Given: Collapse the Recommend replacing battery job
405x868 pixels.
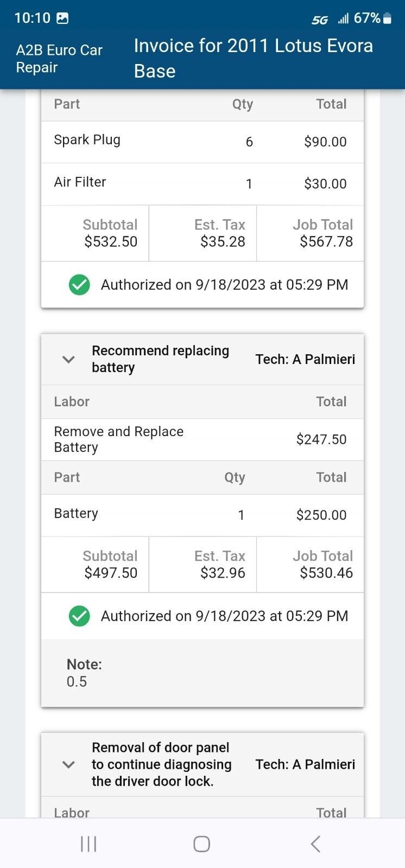Looking at the screenshot, I should [x=68, y=359].
